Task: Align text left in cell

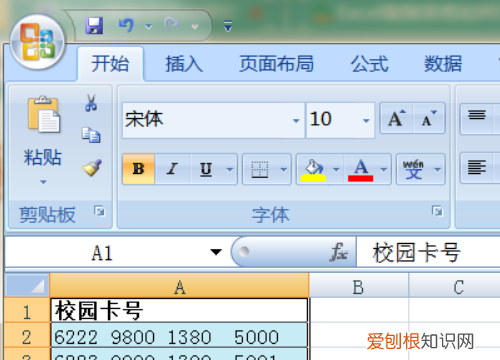Action: click(x=477, y=167)
